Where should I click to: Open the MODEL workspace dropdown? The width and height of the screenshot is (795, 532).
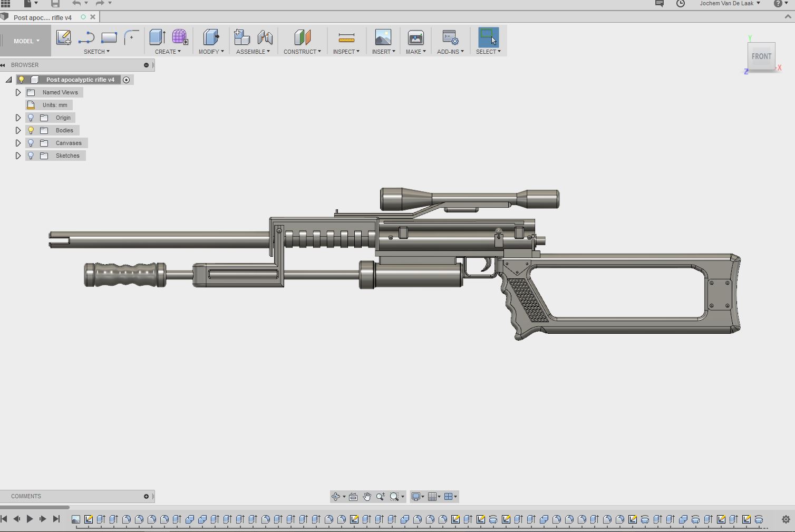click(26, 41)
